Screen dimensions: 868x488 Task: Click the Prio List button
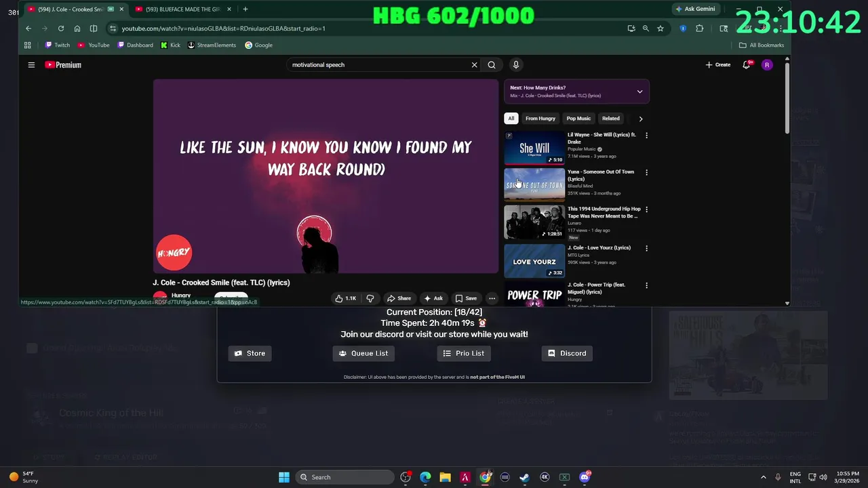(464, 353)
